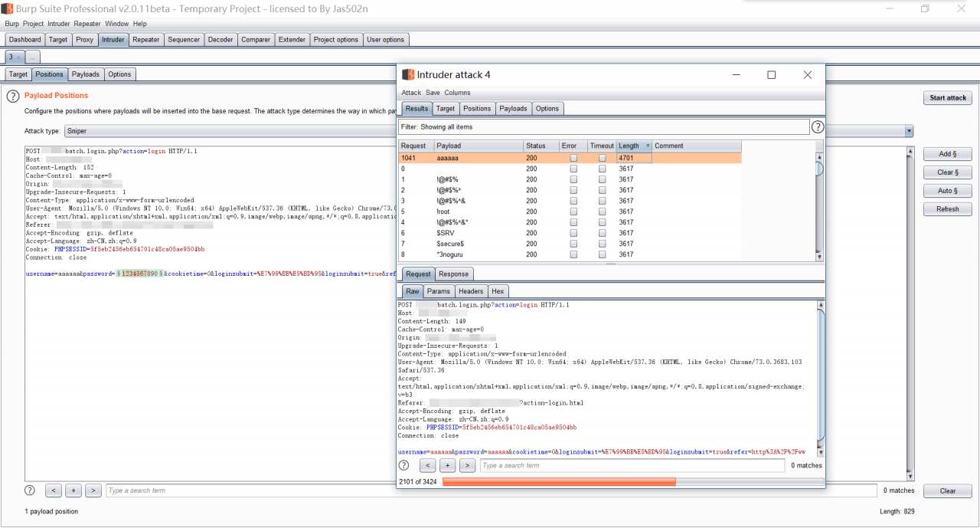This screenshot has height=528, width=980.
Task: Open help icon next to results filter
Action: click(818, 127)
